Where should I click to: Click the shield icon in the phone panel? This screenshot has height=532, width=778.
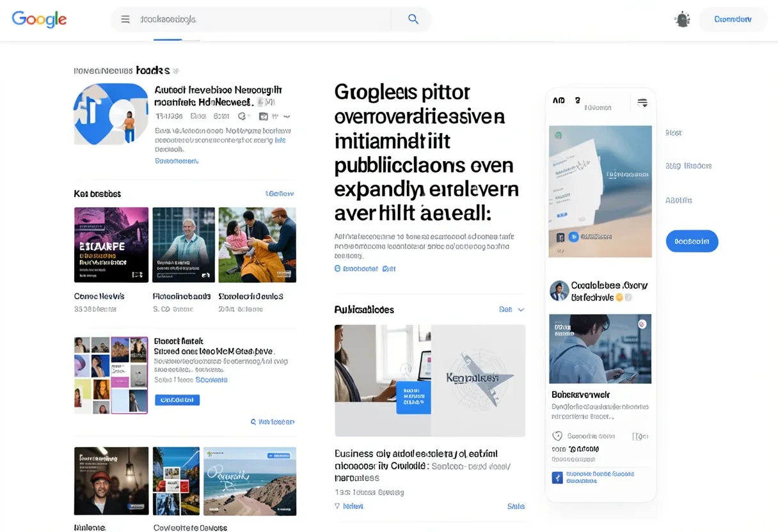pyautogui.click(x=557, y=436)
